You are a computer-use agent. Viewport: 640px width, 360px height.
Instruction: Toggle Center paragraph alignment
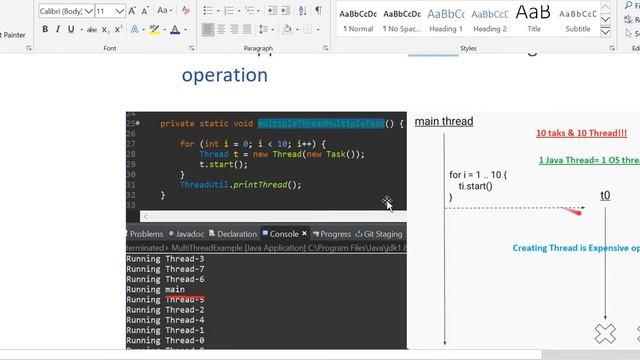point(221,29)
